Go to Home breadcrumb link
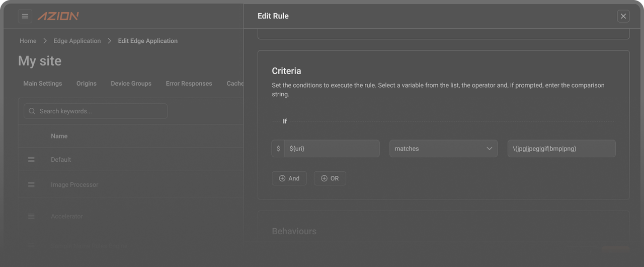The height and width of the screenshot is (267, 644). (28, 41)
